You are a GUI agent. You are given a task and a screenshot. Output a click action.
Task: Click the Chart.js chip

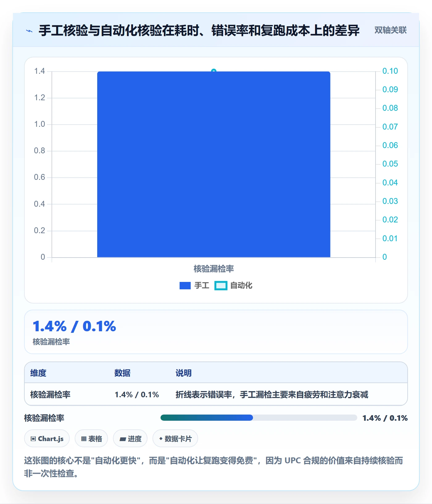[47, 439]
